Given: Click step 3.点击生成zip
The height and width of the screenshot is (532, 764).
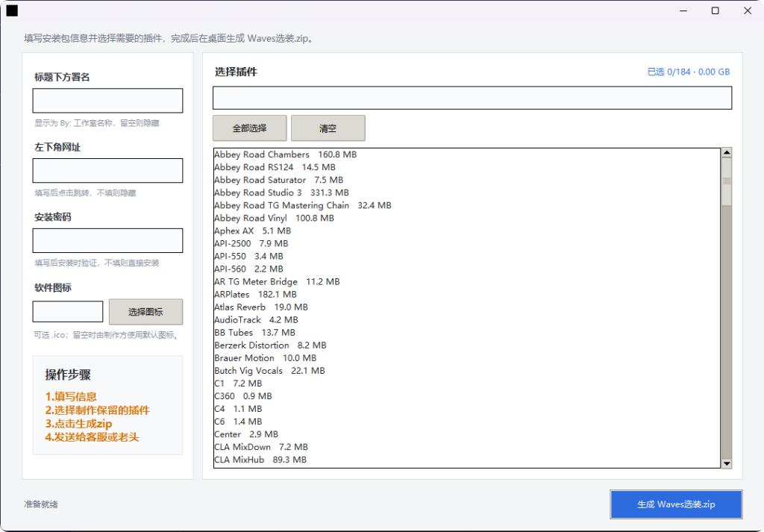Looking at the screenshot, I should coord(78,423).
